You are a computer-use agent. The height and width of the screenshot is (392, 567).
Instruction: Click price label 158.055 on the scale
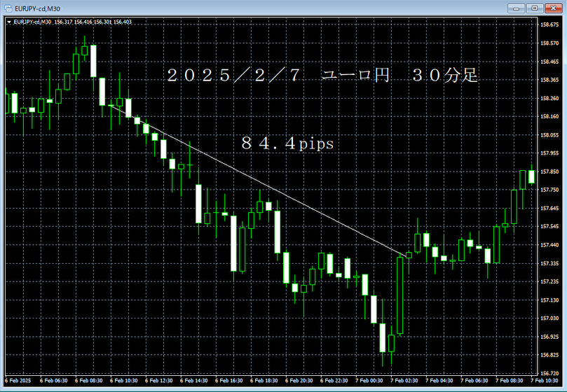coord(549,135)
